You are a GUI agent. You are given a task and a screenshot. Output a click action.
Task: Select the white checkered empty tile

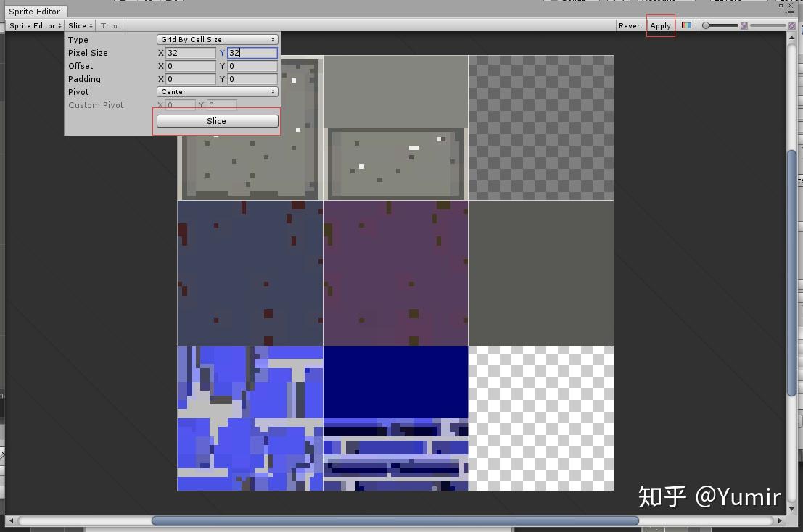(x=541, y=418)
